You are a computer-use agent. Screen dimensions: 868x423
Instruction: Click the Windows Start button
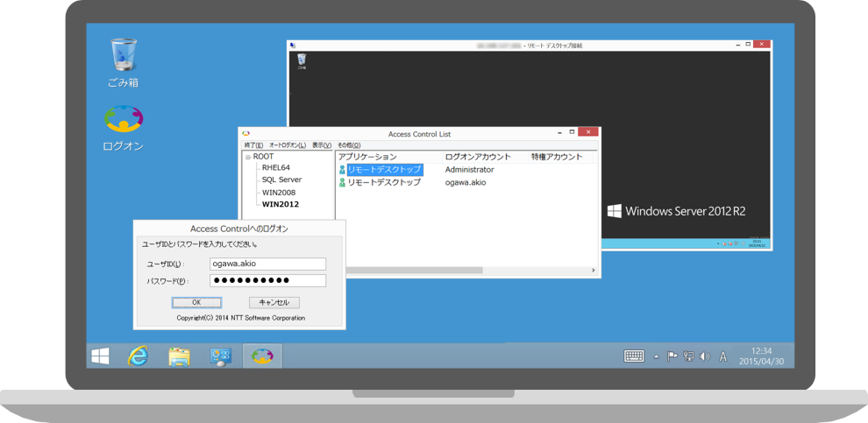point(100,356)
